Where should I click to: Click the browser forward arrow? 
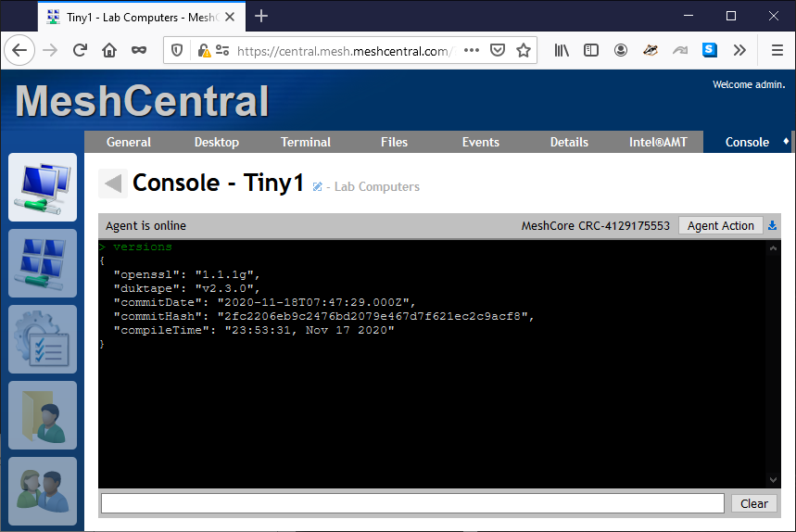click(50, 50)
